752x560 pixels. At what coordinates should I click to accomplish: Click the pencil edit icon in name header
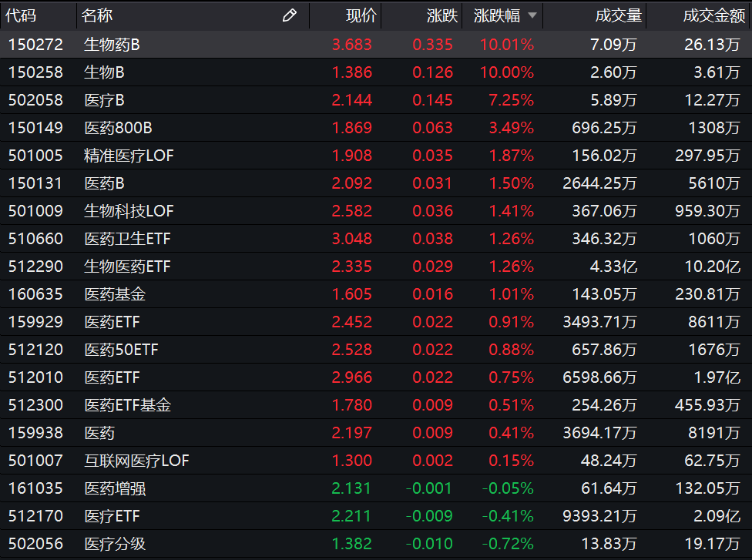[290, 15]
